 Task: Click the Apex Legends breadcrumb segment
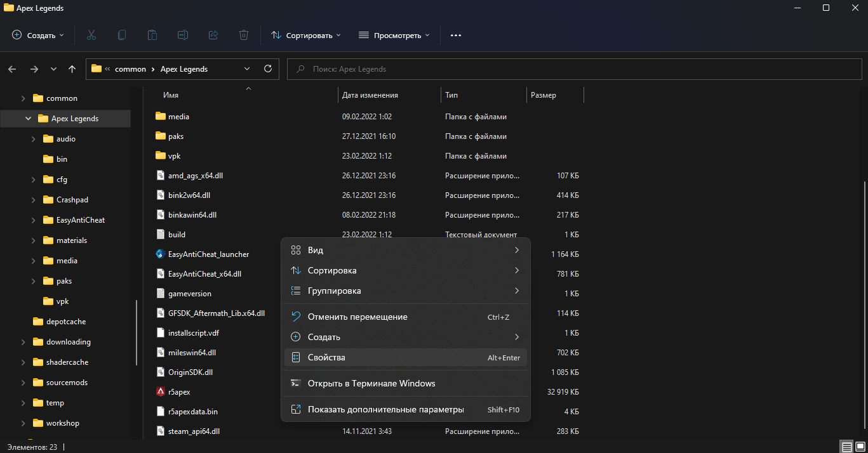184,69
